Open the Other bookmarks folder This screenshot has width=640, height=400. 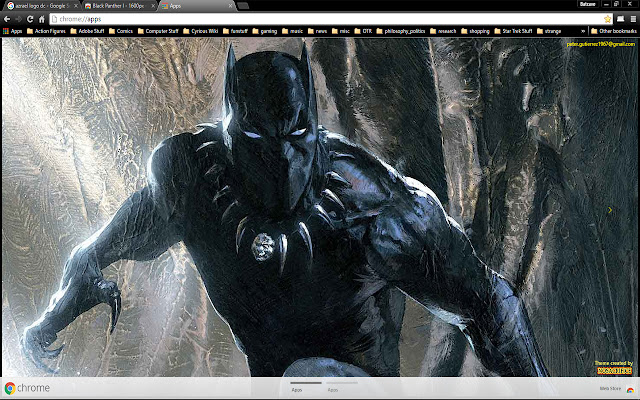pos(614,31)
